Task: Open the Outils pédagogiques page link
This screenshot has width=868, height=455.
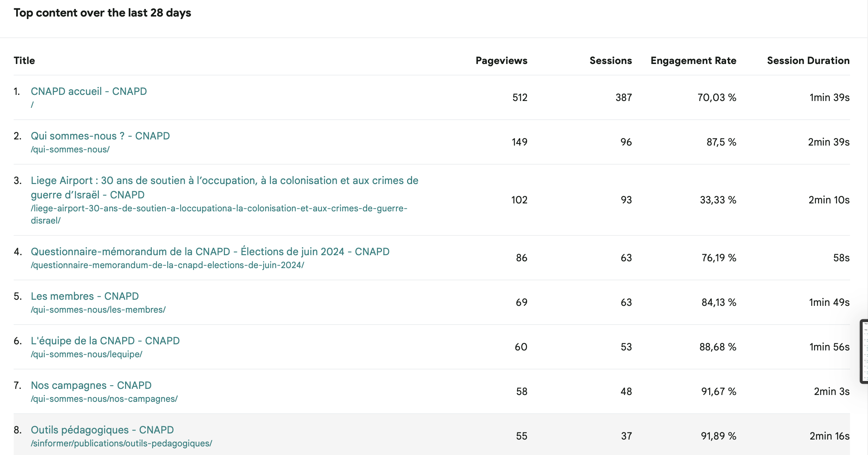Action: [102, 430]
